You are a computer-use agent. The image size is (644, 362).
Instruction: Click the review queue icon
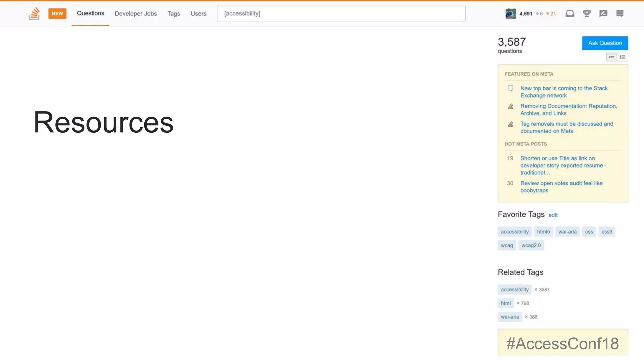pyautogui.click(x=603, y=14)
